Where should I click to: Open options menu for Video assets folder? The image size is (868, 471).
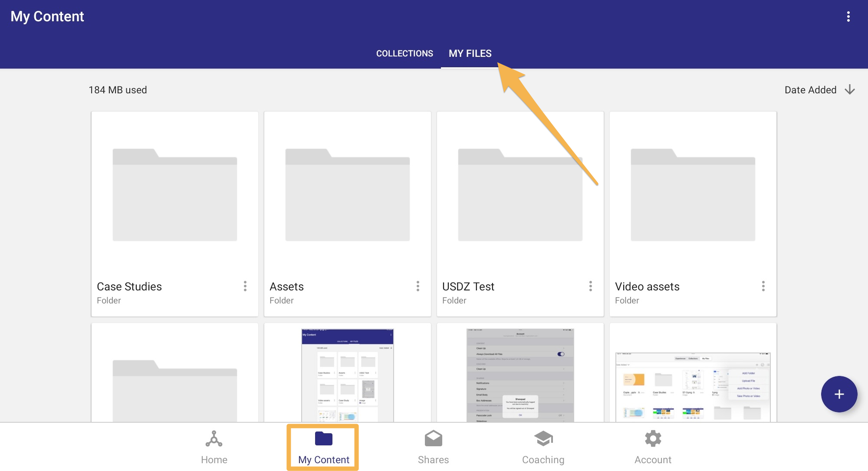(763, 286)
